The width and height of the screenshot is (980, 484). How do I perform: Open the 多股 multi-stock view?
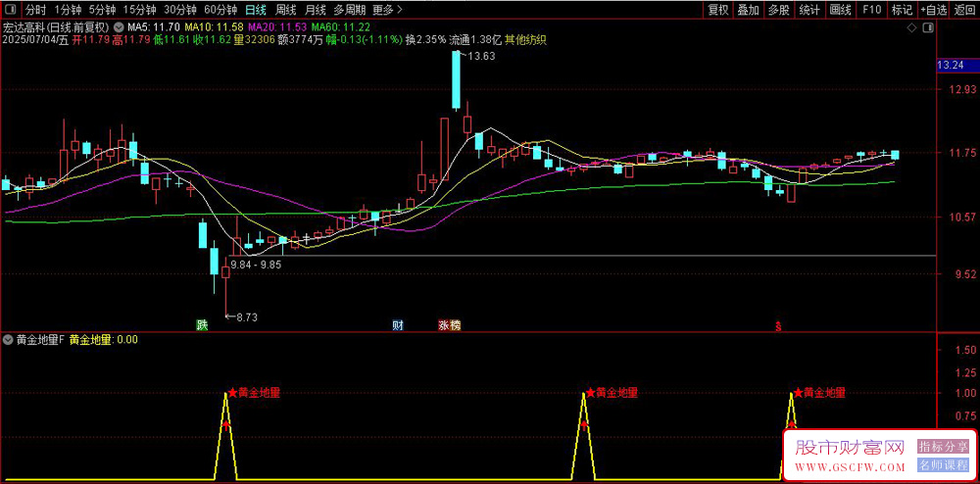click(779, 10)
